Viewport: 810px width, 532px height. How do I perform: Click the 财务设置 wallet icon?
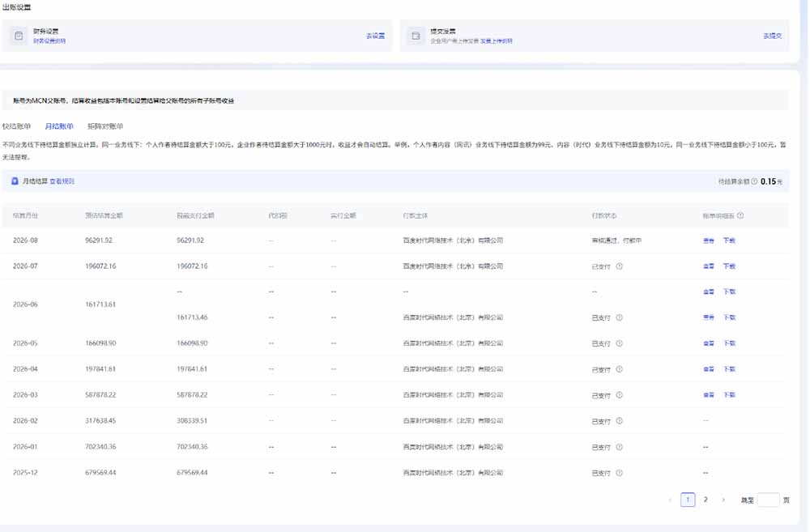[19, 36]
